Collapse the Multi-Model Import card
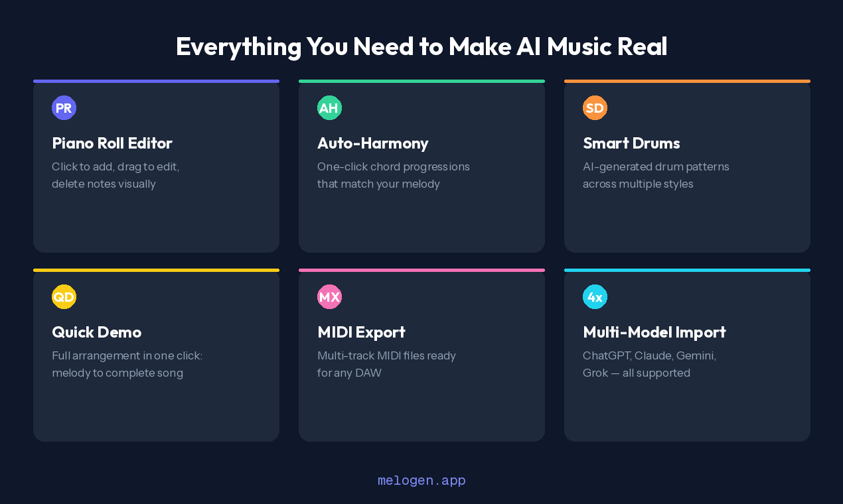 pyautogui.click(x=687, y=355)
